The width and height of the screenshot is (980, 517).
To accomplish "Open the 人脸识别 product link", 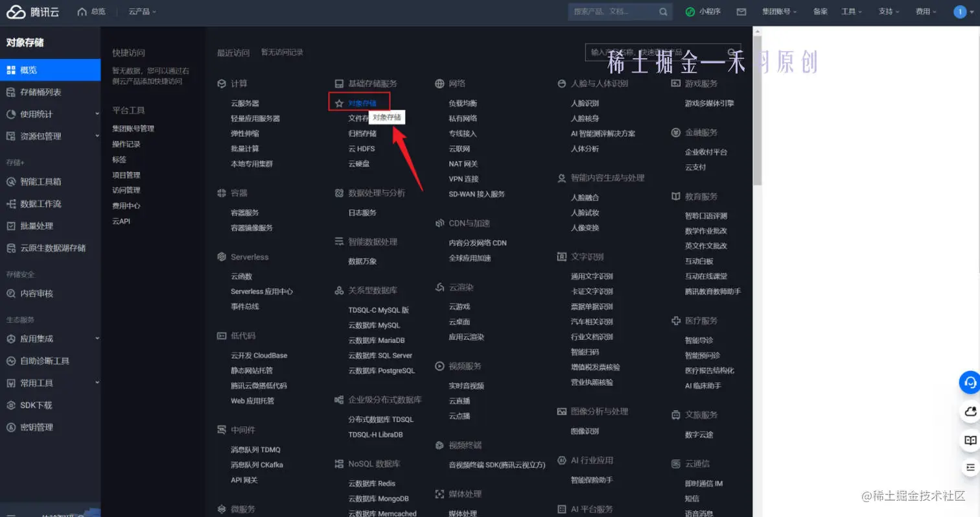I will [x=585, y=103].
